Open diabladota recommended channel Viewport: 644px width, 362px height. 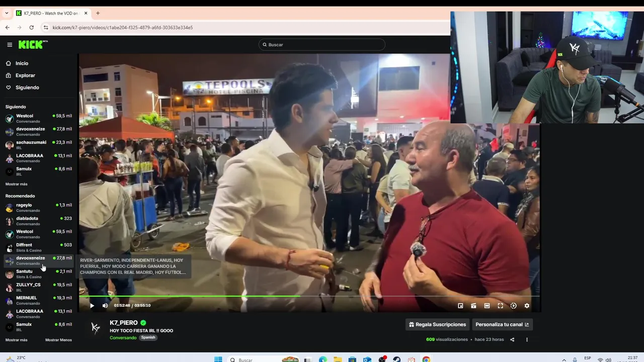point(39,221)
